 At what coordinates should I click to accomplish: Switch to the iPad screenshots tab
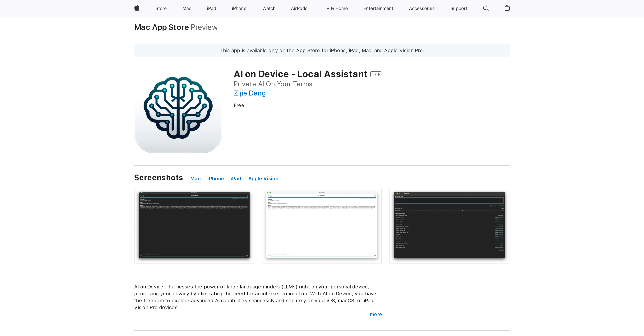236,179
